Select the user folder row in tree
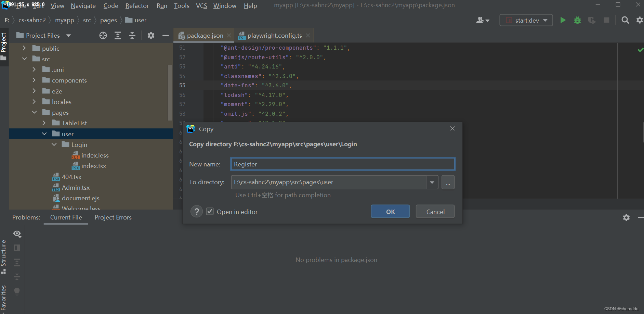Viewport: 644px width, 314px height. coord(91,134)
